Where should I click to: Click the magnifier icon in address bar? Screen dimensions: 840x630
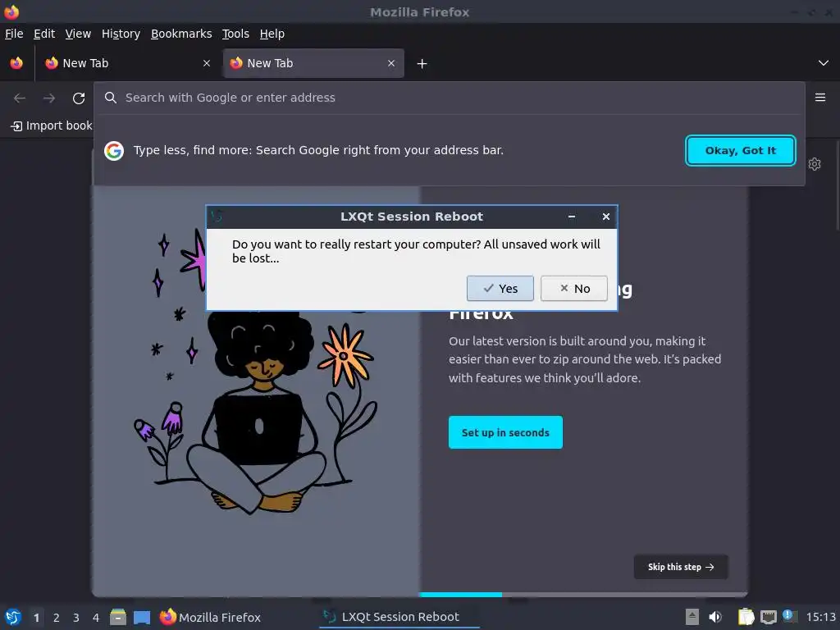pos(111,98)
